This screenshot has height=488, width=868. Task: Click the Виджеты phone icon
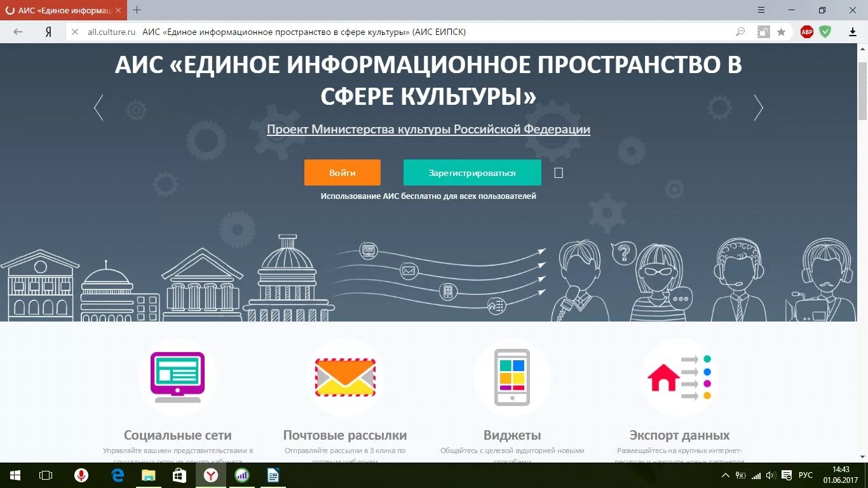click(x=512, y=377)
